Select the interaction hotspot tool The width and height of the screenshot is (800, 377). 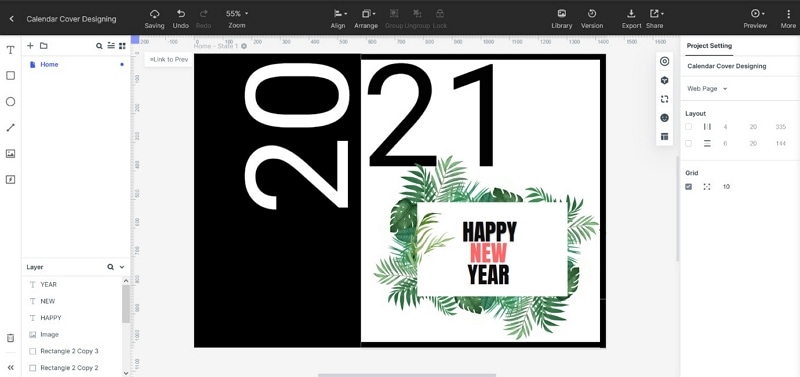pyautogui.click(x=10, y=180)
